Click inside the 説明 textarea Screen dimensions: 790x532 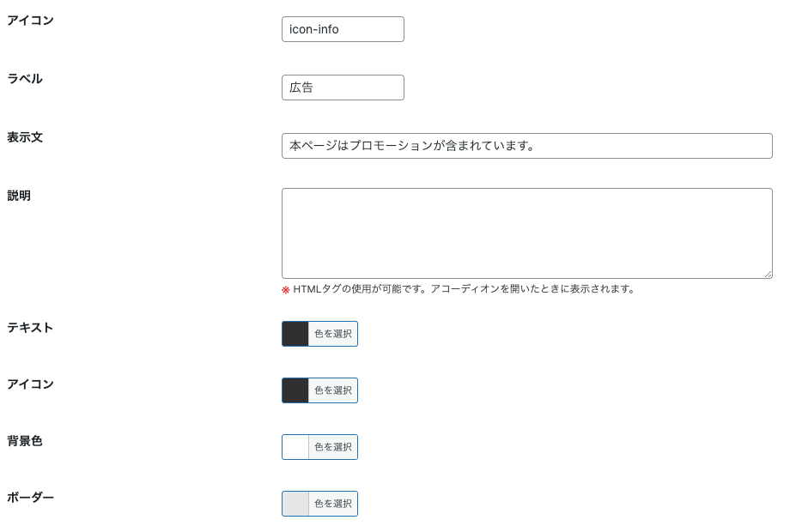527,233
